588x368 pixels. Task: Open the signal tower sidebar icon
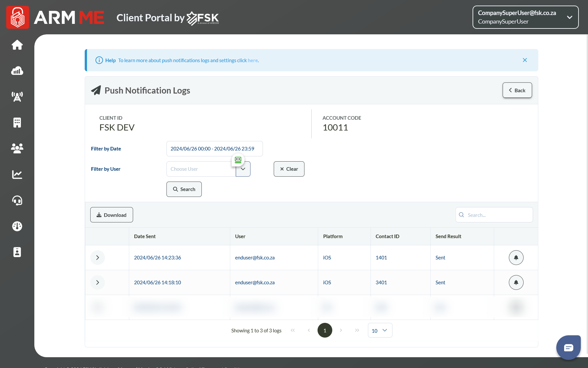pos(17,96)
